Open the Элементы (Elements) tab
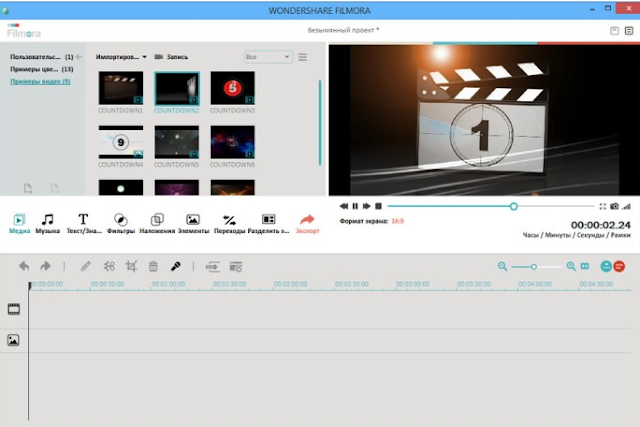Image resolution: width=640 pixels, height=427 pixels. coord(193,223)
